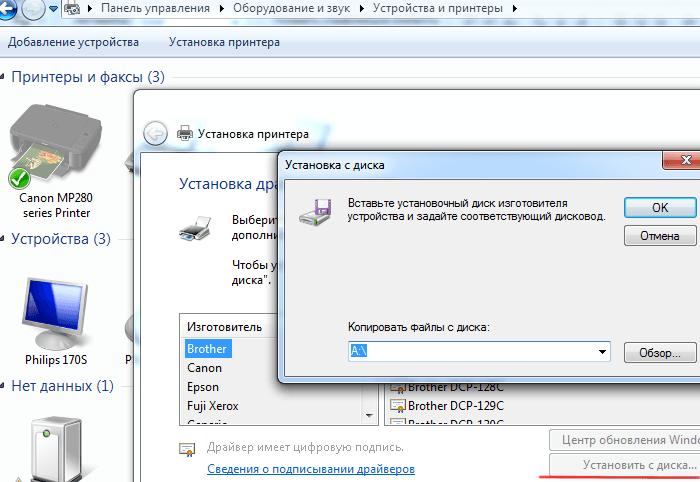700x482 pixels.
Task: Click the Explorer back navigation button
Action: 7,8
